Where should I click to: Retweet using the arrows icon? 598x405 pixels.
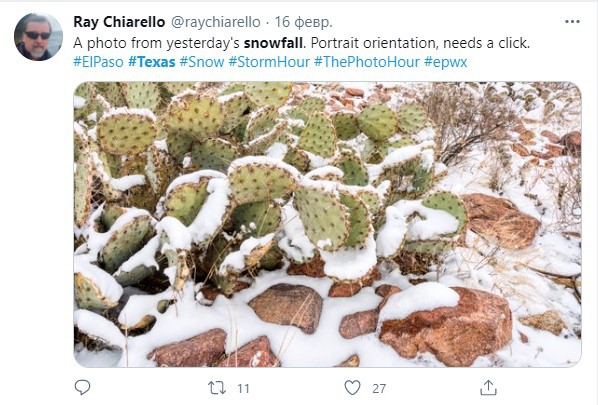tap(217, 388)
